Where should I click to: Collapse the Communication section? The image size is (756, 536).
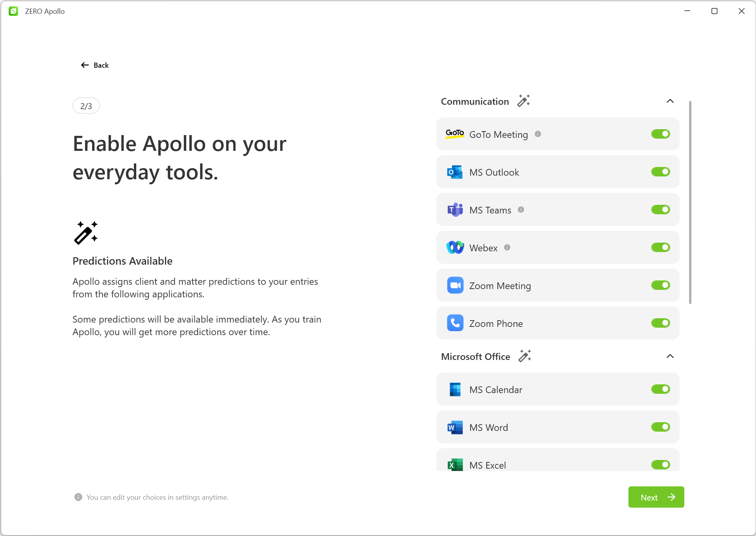[670, 101]
